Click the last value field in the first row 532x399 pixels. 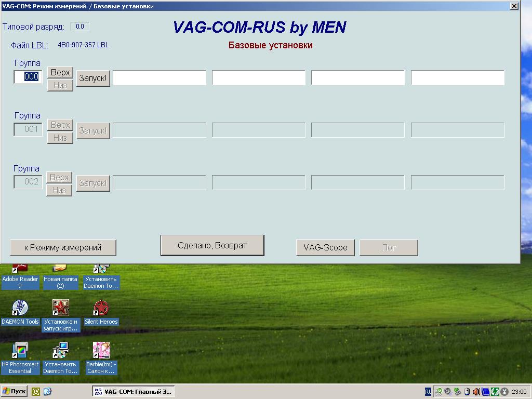pos(457,78)
